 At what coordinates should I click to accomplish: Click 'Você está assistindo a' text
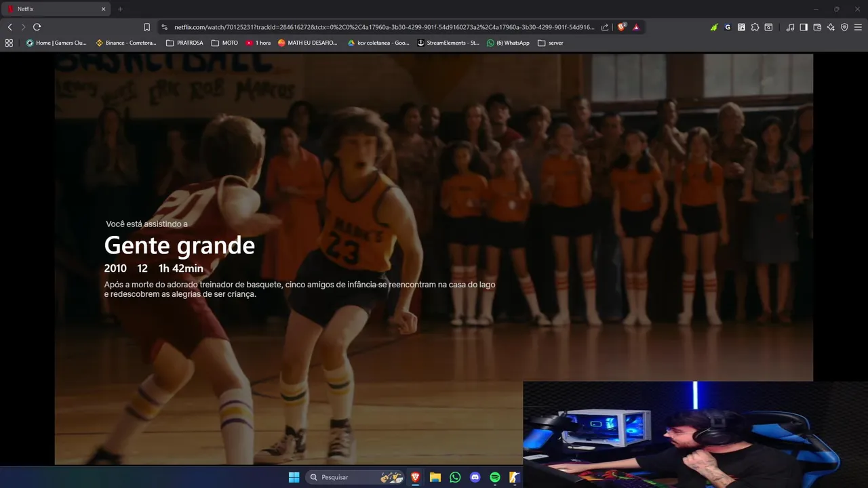pyautogui.click(x=147, y=224)
